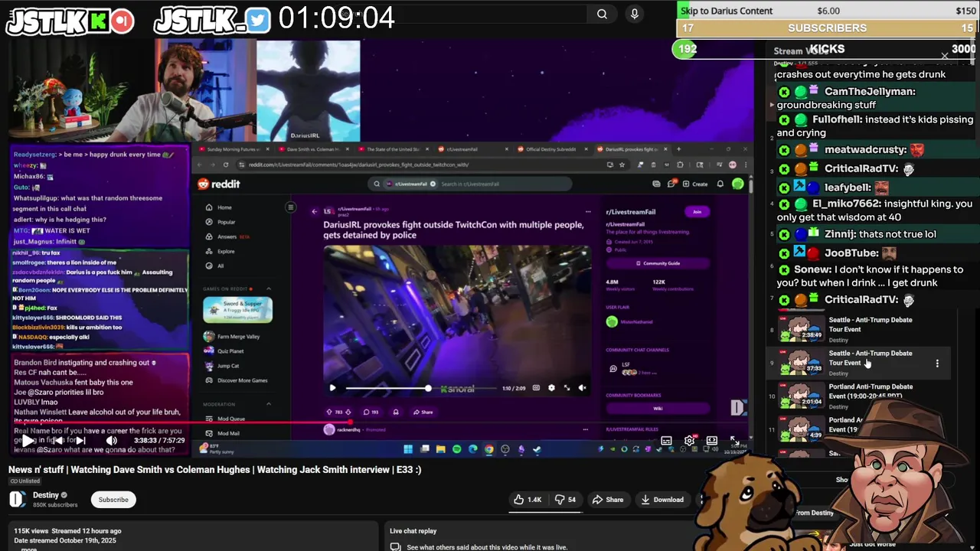
Task: Open the YouTube player settings gear
Action: coord(689,440)
